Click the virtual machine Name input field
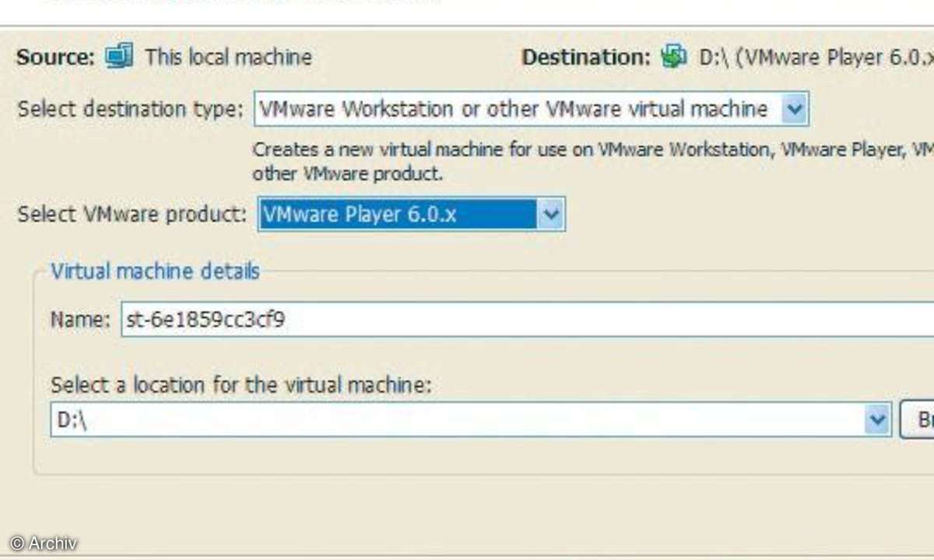Screen dimensions: 934x560 tap(527, 319)
